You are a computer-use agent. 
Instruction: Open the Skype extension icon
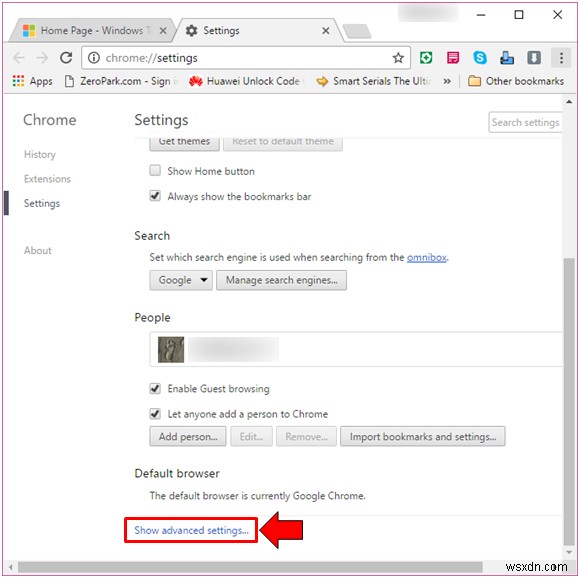(480, 58)
